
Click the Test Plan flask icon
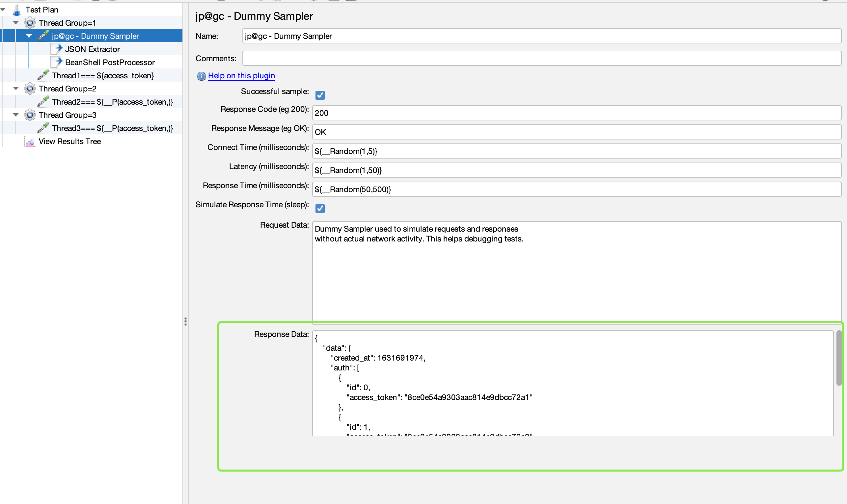pyautogui.click(x=17, y=10)
